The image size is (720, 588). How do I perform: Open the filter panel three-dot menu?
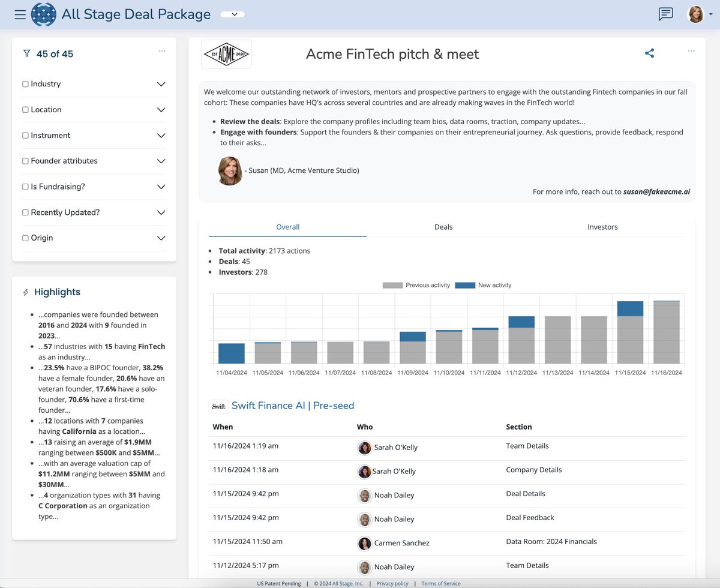pos(162,51)
